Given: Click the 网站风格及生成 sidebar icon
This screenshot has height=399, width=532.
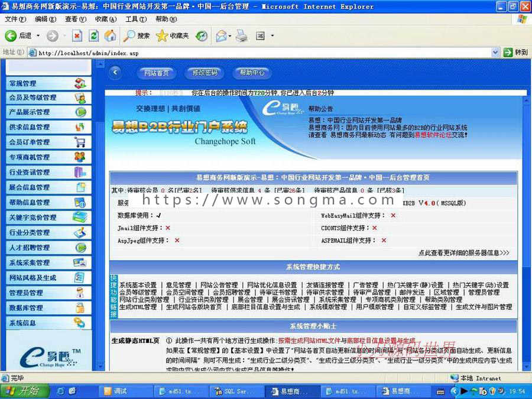Looking at the screenshot, I should click(79, 278).
